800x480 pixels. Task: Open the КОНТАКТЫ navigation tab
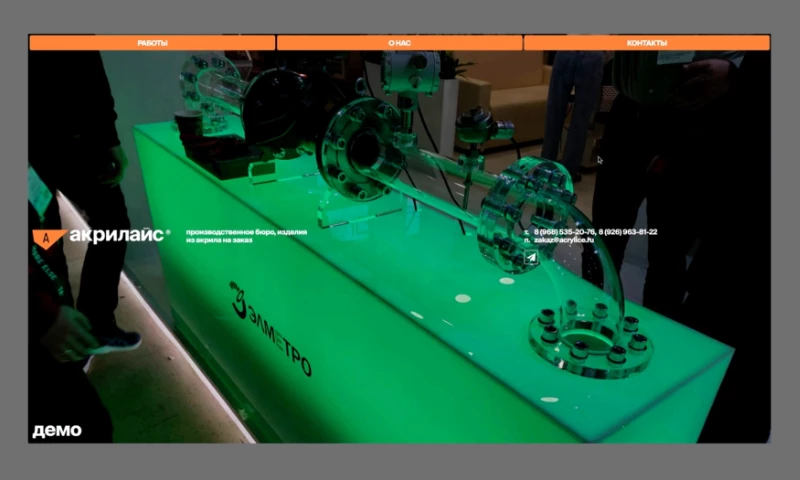pos(646,43)
